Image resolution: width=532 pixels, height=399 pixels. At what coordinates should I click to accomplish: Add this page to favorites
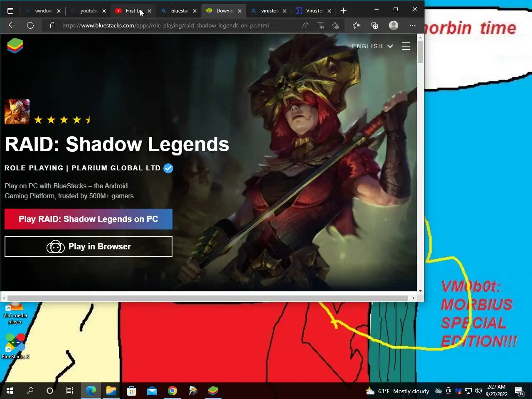pos(335,25)
